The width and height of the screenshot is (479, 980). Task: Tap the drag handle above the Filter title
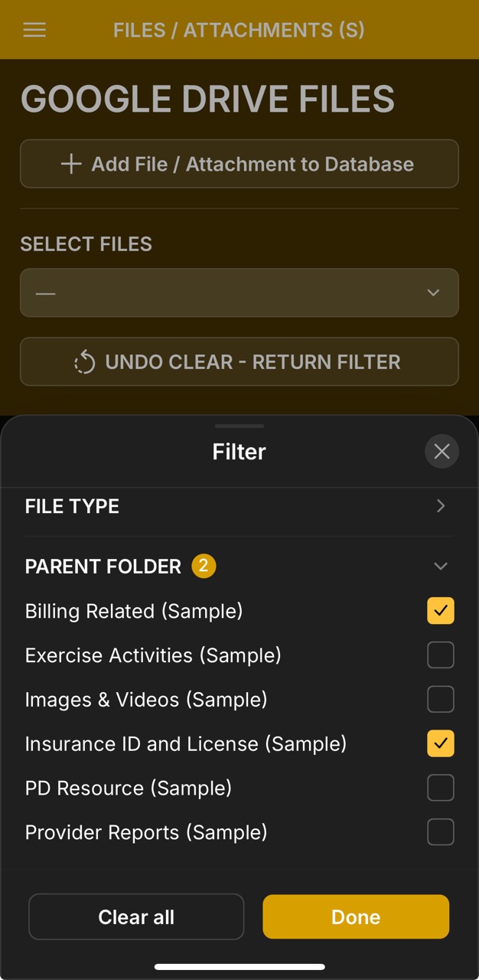239,426
